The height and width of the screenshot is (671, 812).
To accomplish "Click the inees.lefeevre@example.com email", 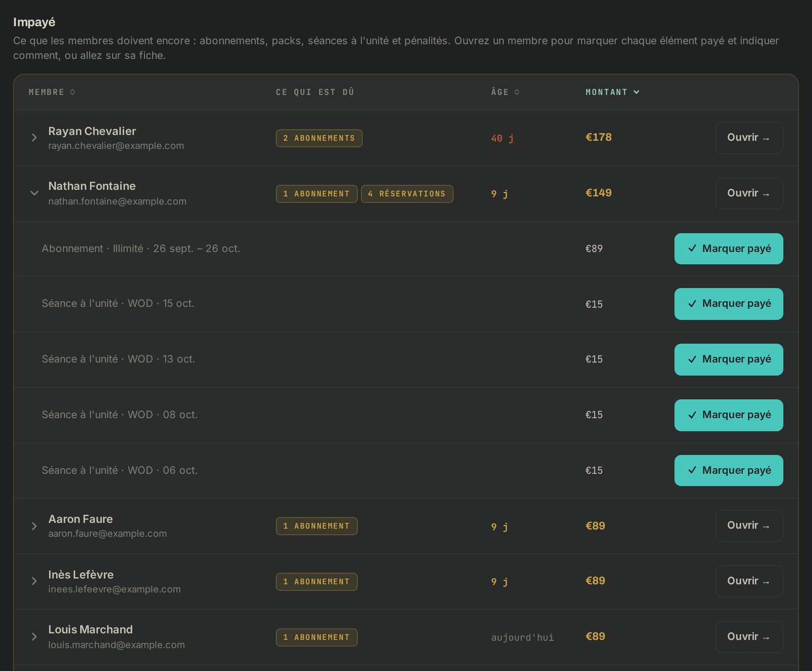I will 115,589.
